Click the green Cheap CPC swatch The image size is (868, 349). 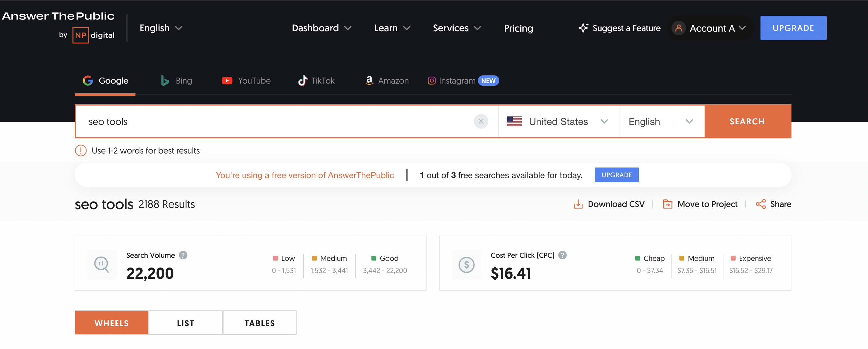click(637, 258)
